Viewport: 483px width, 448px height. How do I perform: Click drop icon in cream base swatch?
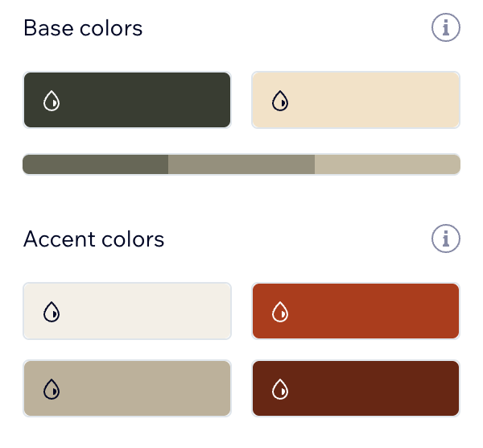tap(280, 101)
